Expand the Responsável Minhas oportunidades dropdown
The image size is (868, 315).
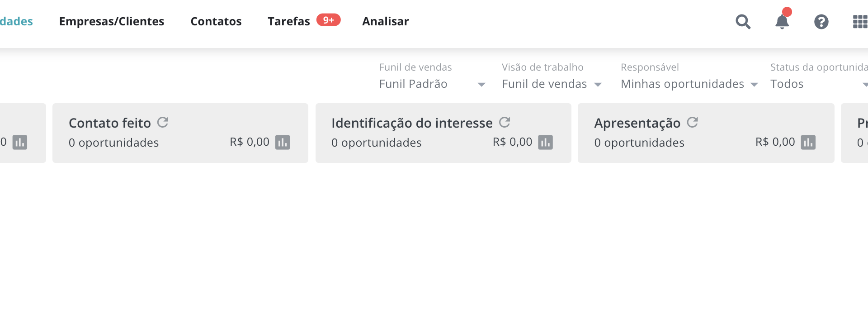click(689, 84)
